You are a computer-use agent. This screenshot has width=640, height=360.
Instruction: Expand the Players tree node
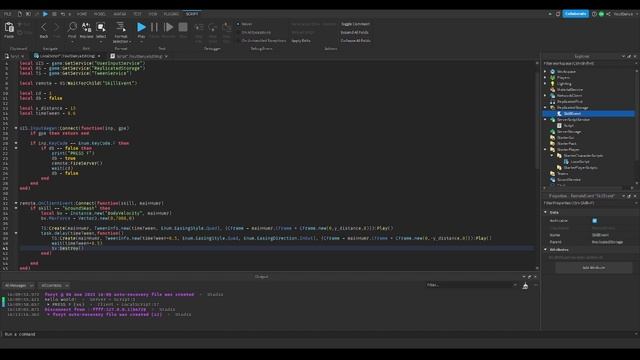(x=545, y=78)
